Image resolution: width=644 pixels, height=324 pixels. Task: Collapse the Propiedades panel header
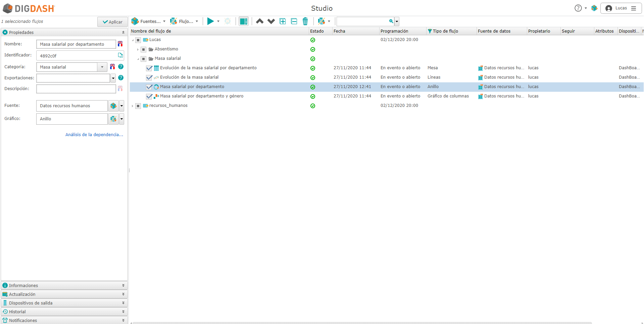(x=64, y=32)
